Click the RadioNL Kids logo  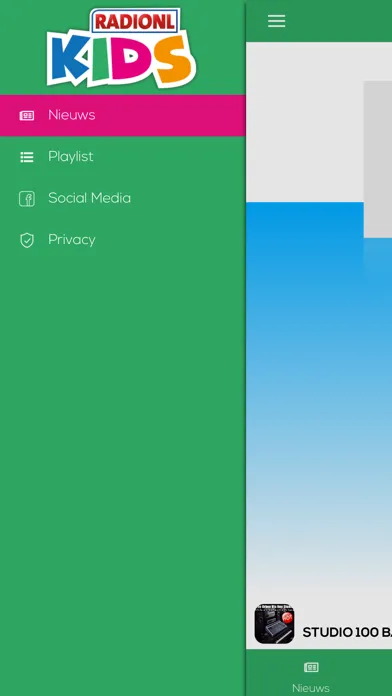121,47
